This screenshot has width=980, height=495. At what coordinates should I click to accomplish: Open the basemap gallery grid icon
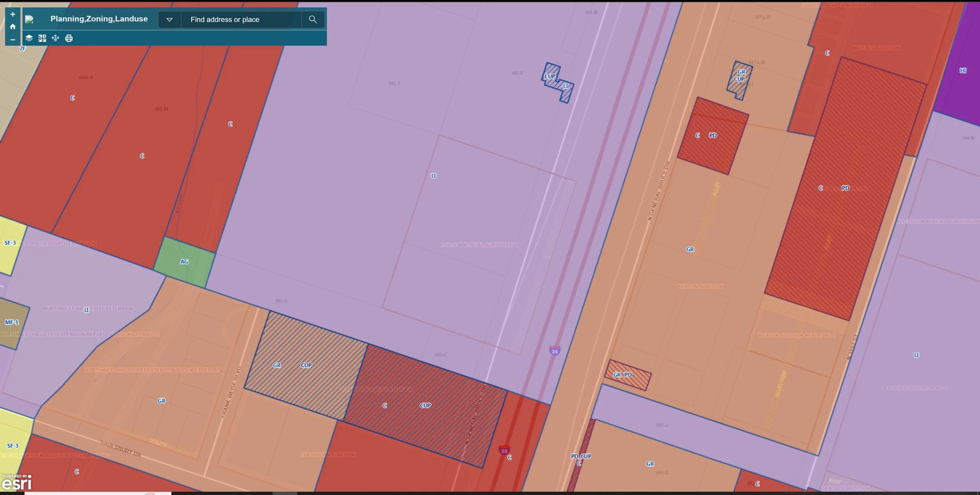tap(42, 38)
